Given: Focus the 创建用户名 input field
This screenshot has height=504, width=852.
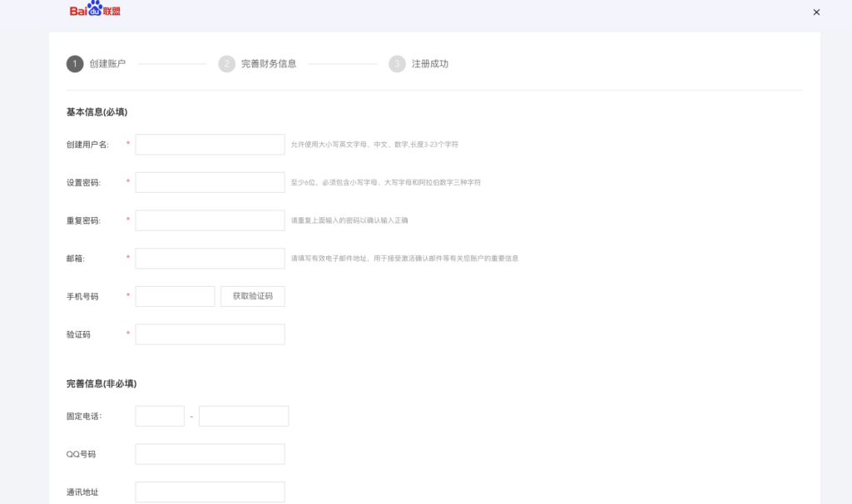Looking at the screenshot, I should click(x=210, y=145).
